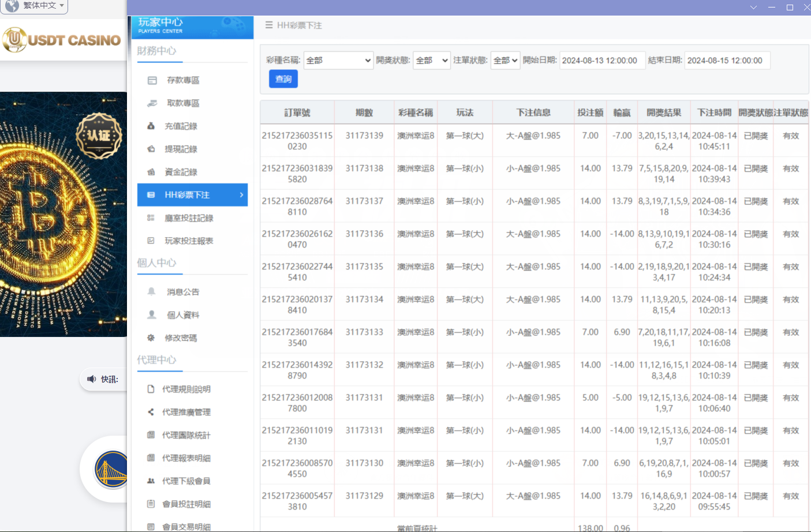Click the globe icon beside the language selector
Viewport: 811px width, 532px height.
point(12,6)
